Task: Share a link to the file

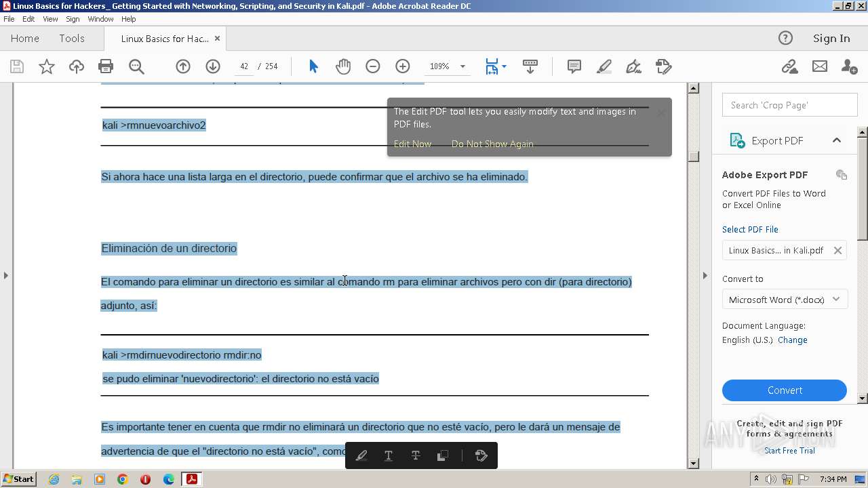Action: [789, 66]
